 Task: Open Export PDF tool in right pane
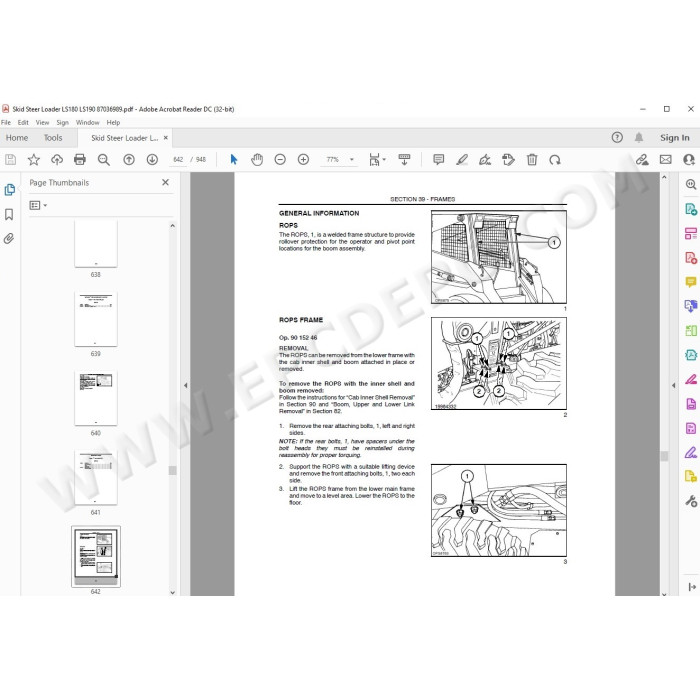pyautogui.click(x=691, y=209)
